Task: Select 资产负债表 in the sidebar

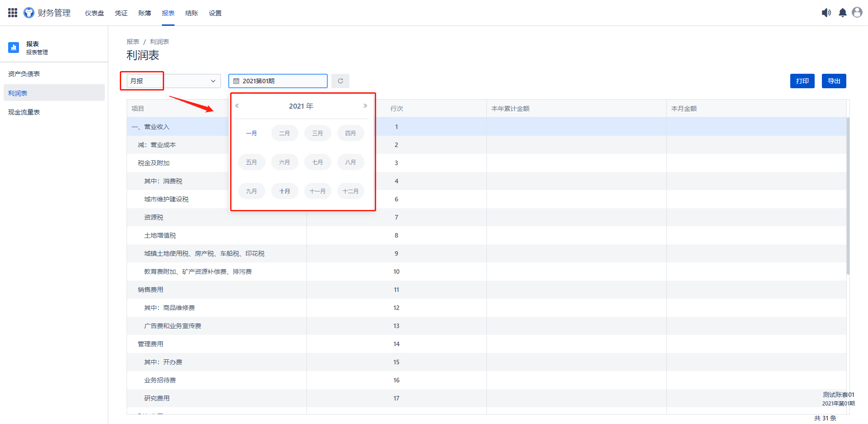Action: (54, 74)
